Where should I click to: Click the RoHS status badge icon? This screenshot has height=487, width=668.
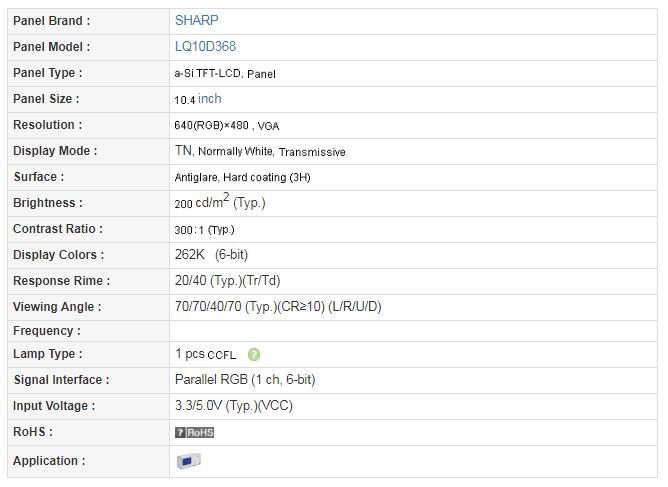click(194, 432)
